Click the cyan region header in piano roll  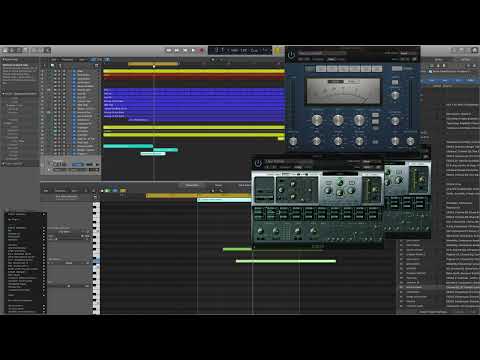pyautogui.click(x=224, y=200)
